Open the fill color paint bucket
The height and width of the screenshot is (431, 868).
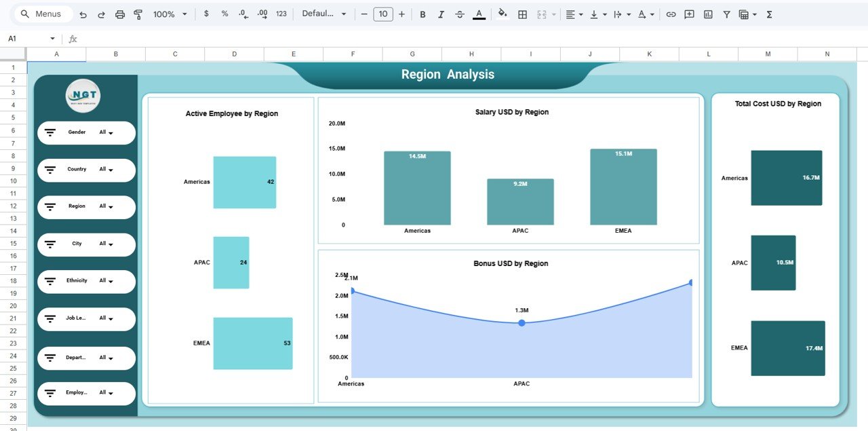click(x=502, y=14)
